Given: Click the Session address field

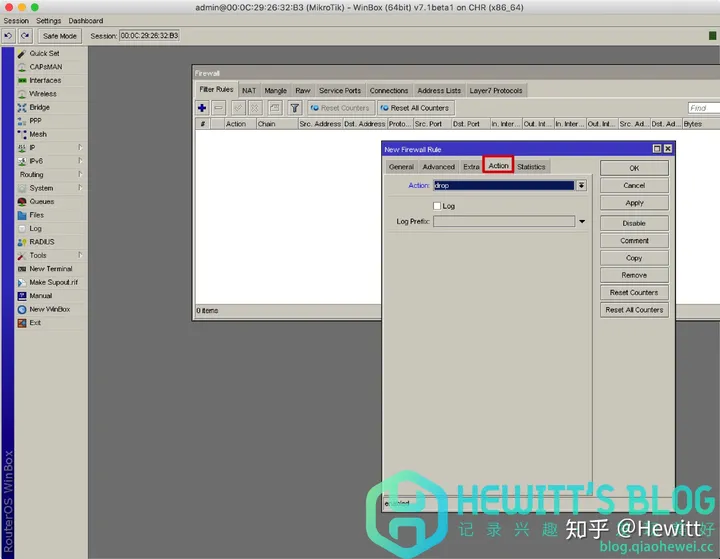Looking at the screenshot, I should pos(149,36).
